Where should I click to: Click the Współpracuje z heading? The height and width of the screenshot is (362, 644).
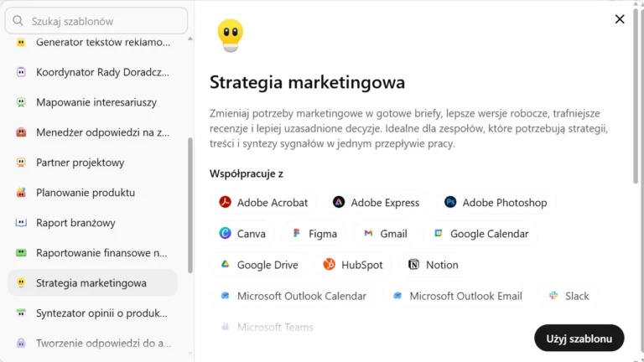(246, 173)
